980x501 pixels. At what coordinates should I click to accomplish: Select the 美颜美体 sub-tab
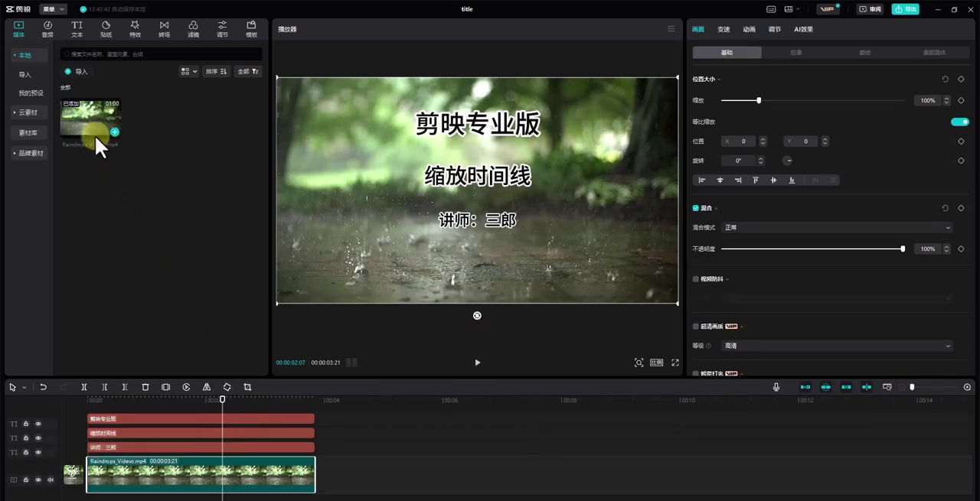tap(934, 53)
